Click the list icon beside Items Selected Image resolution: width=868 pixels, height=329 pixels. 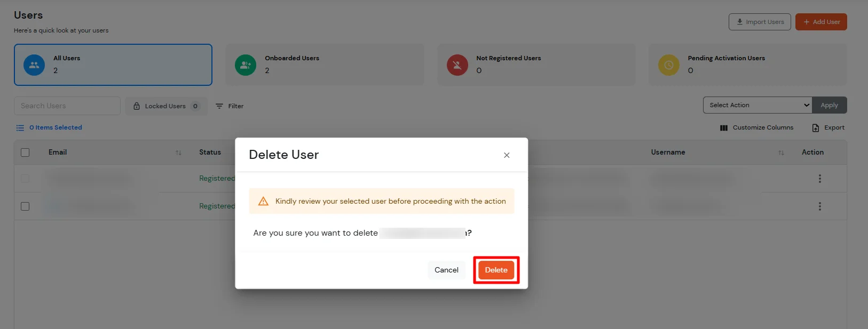point(20,128)
